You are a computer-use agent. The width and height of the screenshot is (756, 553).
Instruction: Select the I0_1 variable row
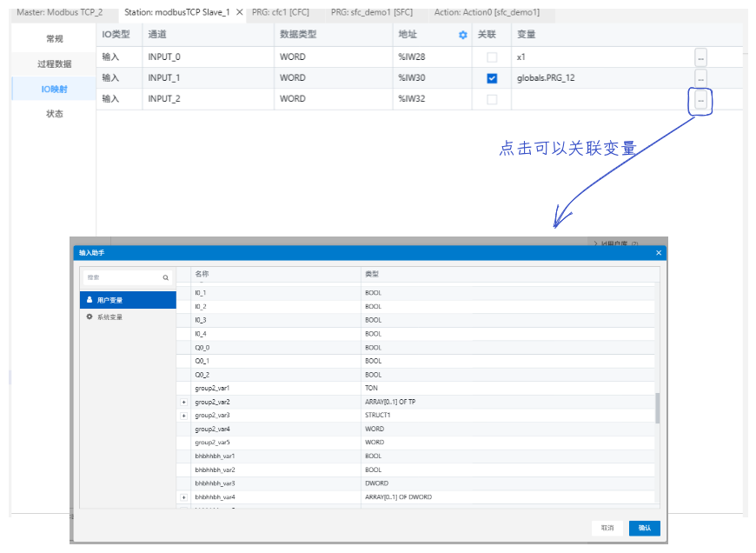click(x=415, y=293)
